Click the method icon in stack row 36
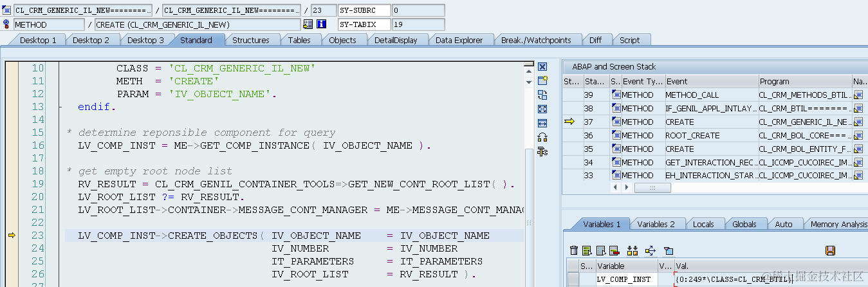 click(615, 135)
